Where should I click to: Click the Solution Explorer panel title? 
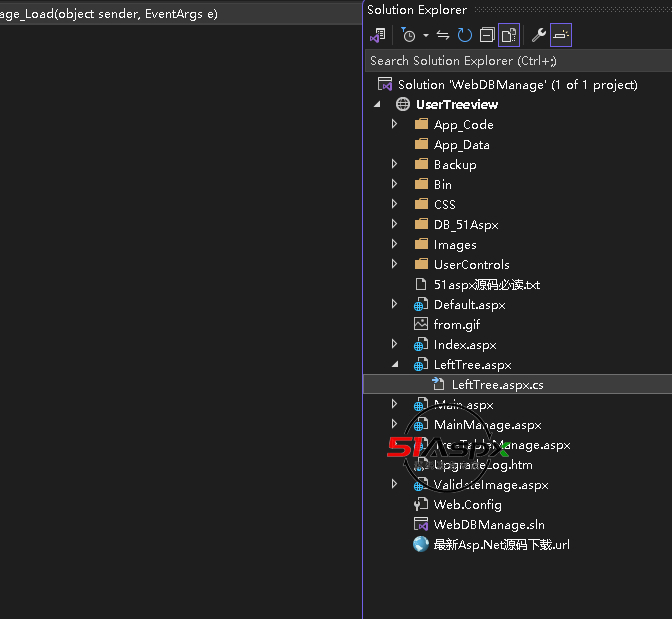coord(417,10)
